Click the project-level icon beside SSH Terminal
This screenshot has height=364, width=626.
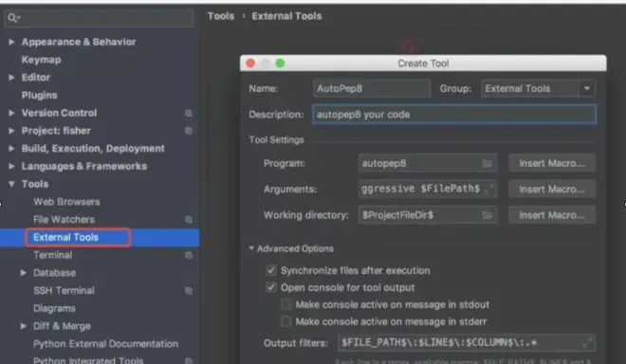click(x=189, y=291)
